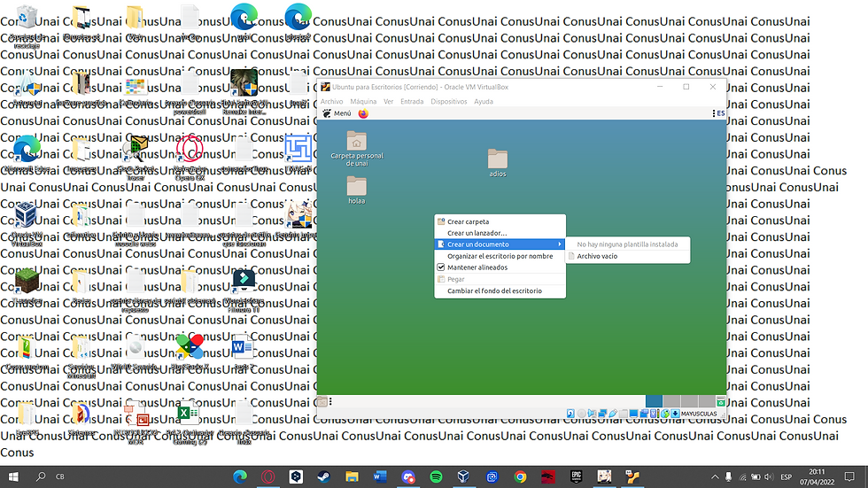Switch to third workspace in pager
The height and width of the screenshot is (488, 868).
(x=689, y=401)
